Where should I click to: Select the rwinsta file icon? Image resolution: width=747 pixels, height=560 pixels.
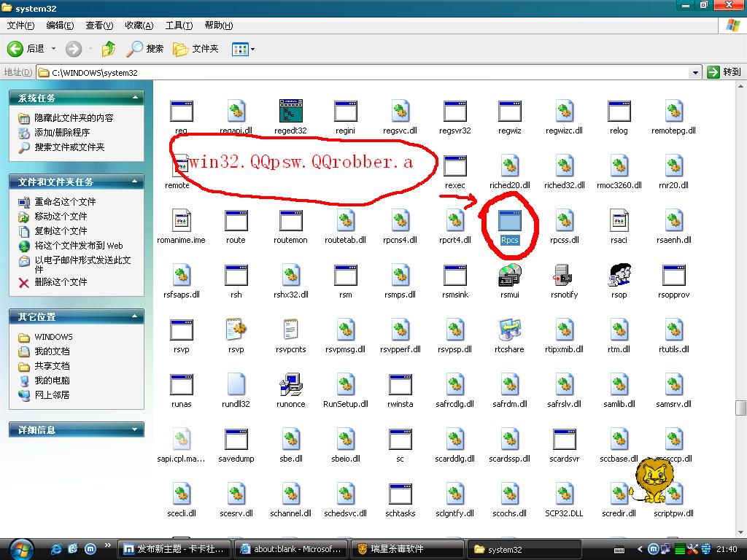(x=400, y=385)
